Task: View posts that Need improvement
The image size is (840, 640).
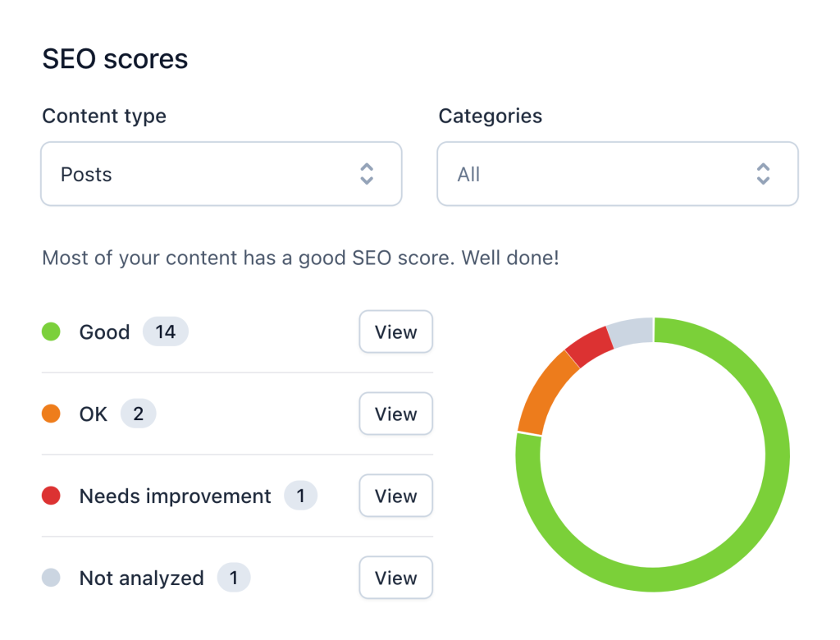Action: pos(395,496)
